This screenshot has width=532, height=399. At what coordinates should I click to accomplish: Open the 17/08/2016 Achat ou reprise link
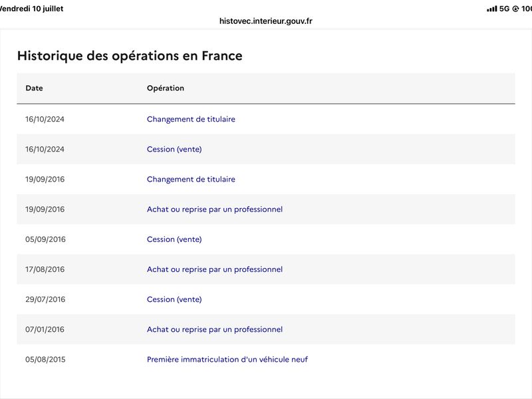tap(214, 269)
